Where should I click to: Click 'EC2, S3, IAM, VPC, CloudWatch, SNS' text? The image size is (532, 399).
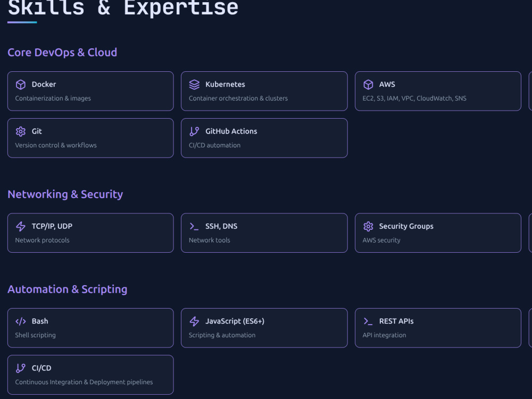point(414,98)
